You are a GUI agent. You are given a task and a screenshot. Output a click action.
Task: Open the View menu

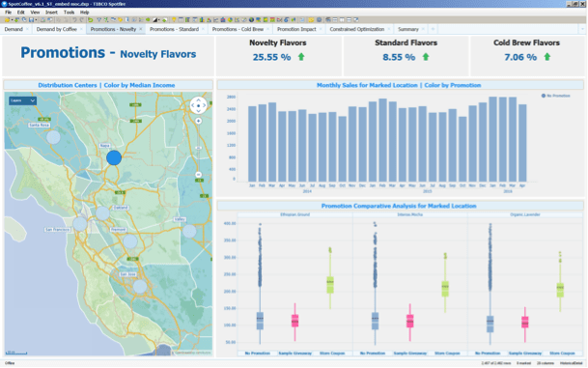pyautogui.click(x=35, y=12)
